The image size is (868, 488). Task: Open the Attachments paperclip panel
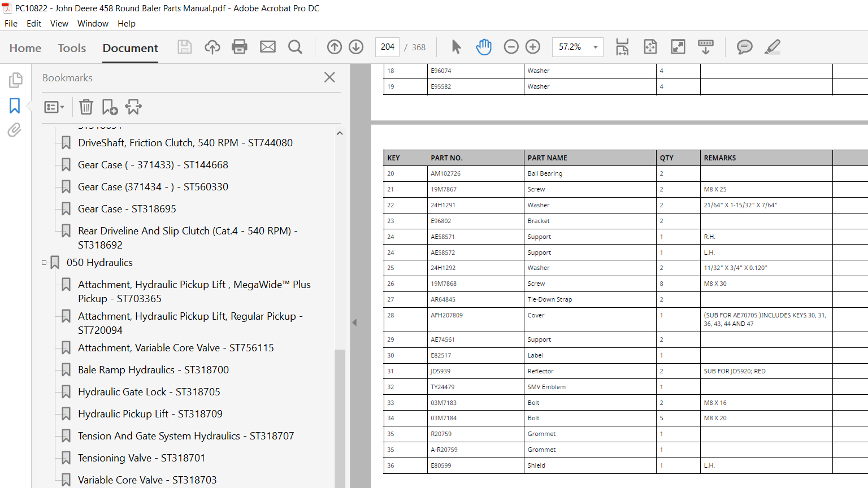coord(15,130)
